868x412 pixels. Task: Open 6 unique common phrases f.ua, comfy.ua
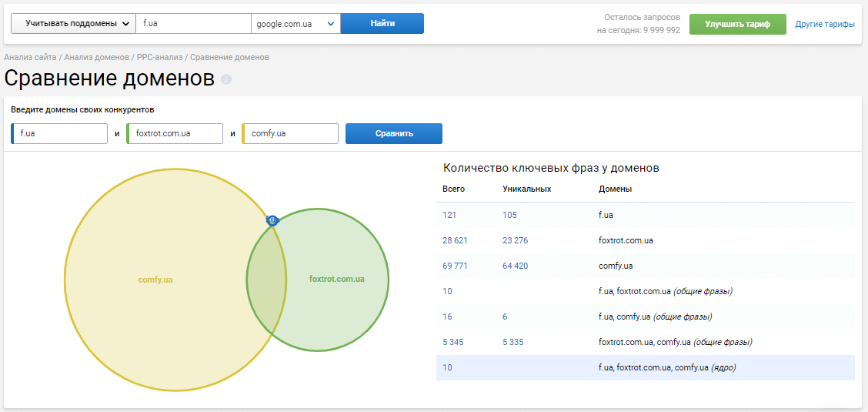505,317
